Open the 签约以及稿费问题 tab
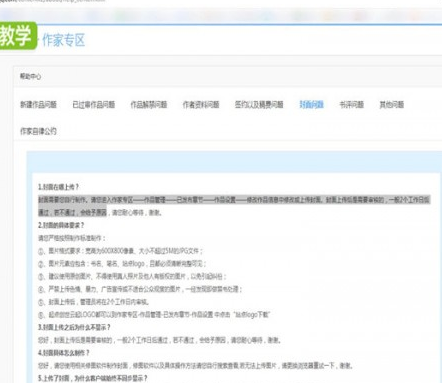 [x=259, y=105]
